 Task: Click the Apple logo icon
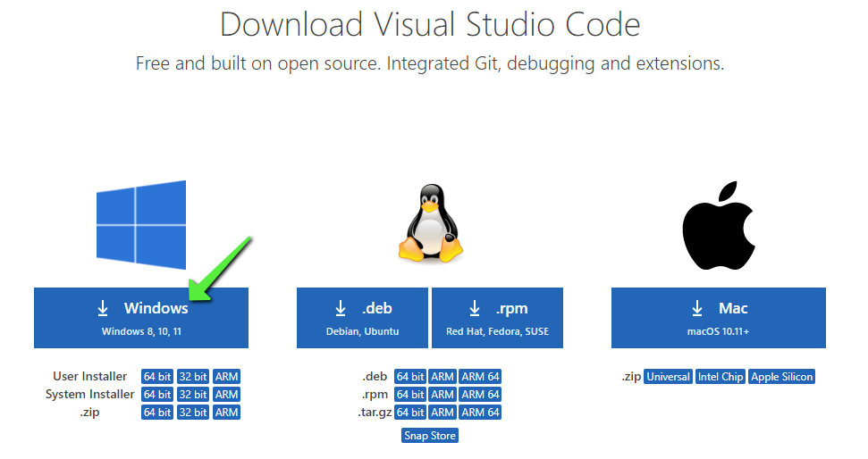(x=719, y=225)
